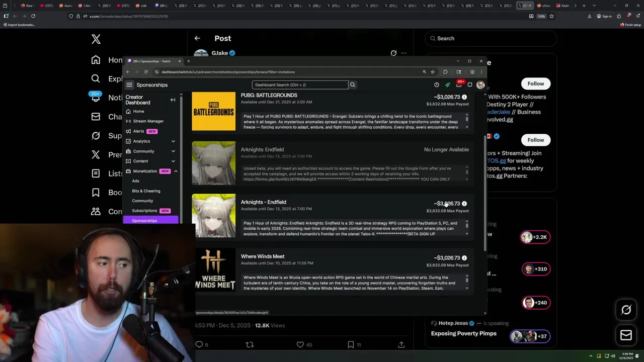Collapse the Monetization section chevron
This screenshot has width=644, height=362.
(176, 171)
